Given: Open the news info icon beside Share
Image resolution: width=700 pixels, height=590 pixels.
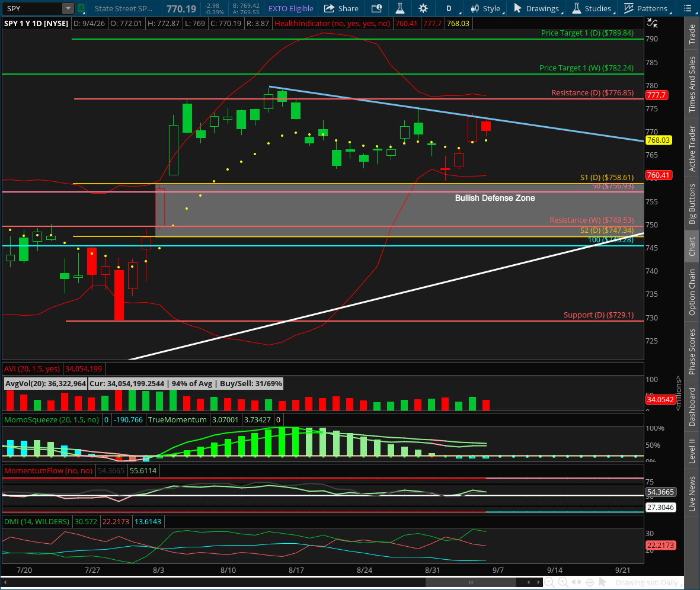Looking at the screenshot, I should [x=377, y=8].
